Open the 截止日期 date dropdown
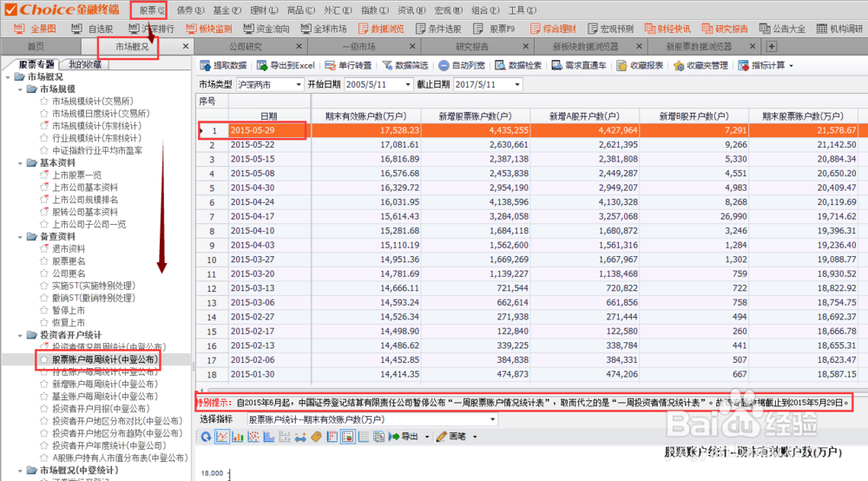Viewport: 868px width, 481px height. tap(517, 85)
